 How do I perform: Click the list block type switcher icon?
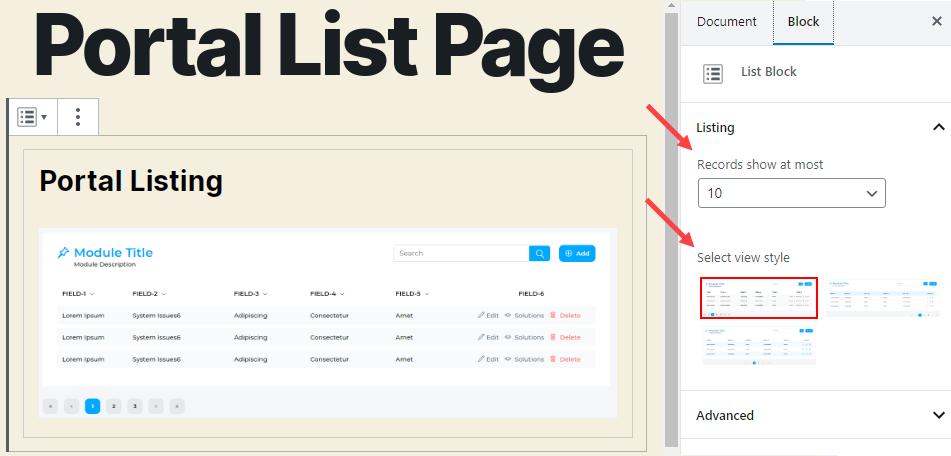[32, 117]
